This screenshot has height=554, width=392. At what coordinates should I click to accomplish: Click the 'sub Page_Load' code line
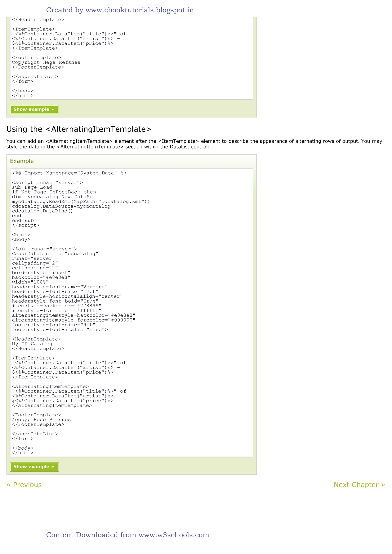point(32,187)
